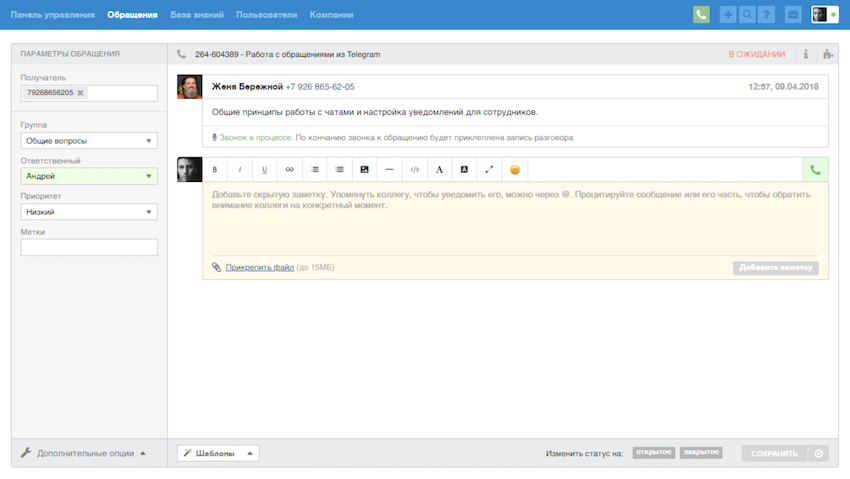Toggle underline formatting in note editor
The width and height of the screenshot is (850, 479).
pos(265,170)
